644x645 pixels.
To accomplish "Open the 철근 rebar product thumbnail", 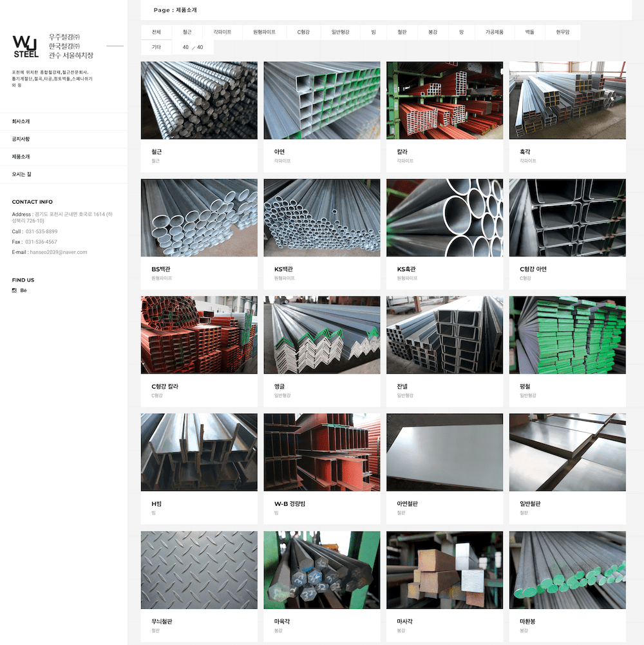I will pos(199,101).
